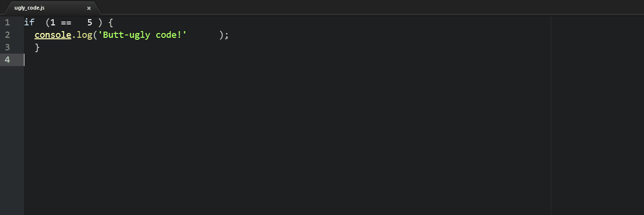Click the minimap area on the right side
The height and width of the screenshot is (215, 644).
click(597, 96)
